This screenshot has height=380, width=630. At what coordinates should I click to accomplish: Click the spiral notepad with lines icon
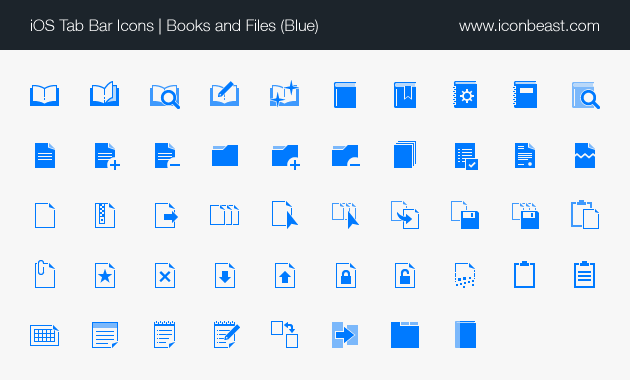tap(165, 335)
